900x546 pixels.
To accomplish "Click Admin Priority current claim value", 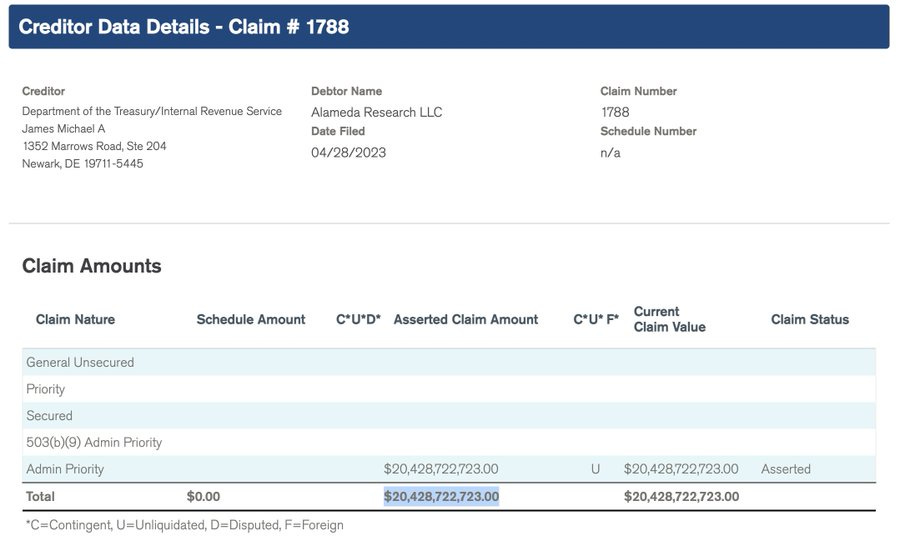I will (x=681, y=469).
